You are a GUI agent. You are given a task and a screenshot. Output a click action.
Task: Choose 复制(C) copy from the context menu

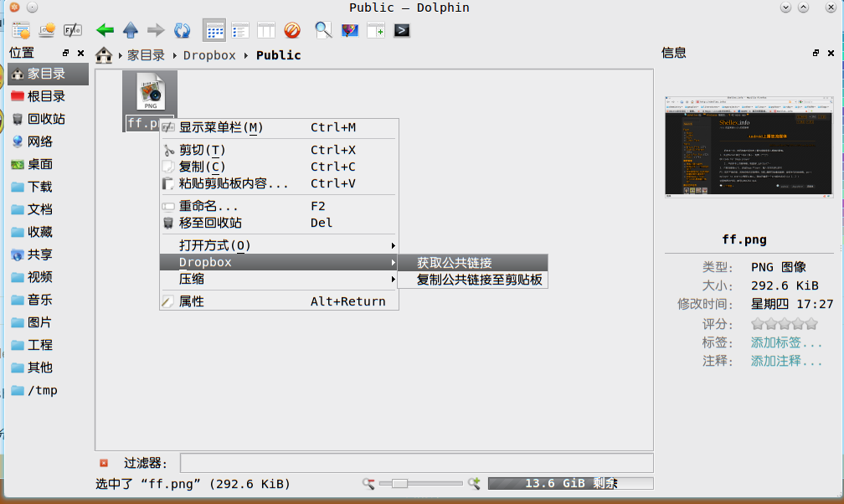pyautogui.click(x=279, y=167)
